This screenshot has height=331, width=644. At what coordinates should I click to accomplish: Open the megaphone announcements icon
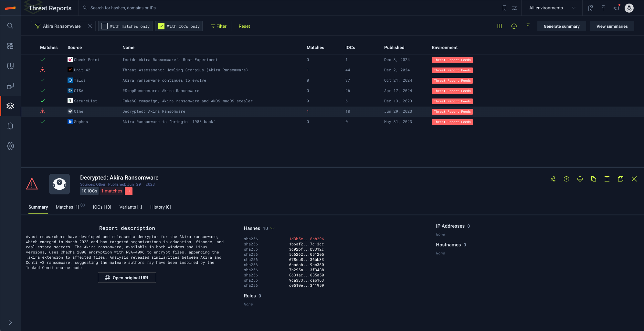click(617, 8)
